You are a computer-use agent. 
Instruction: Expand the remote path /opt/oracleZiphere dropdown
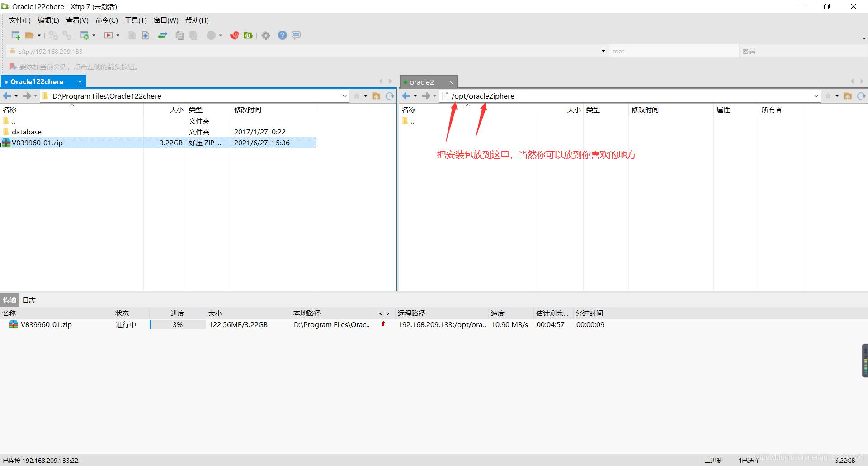(816, 96)
